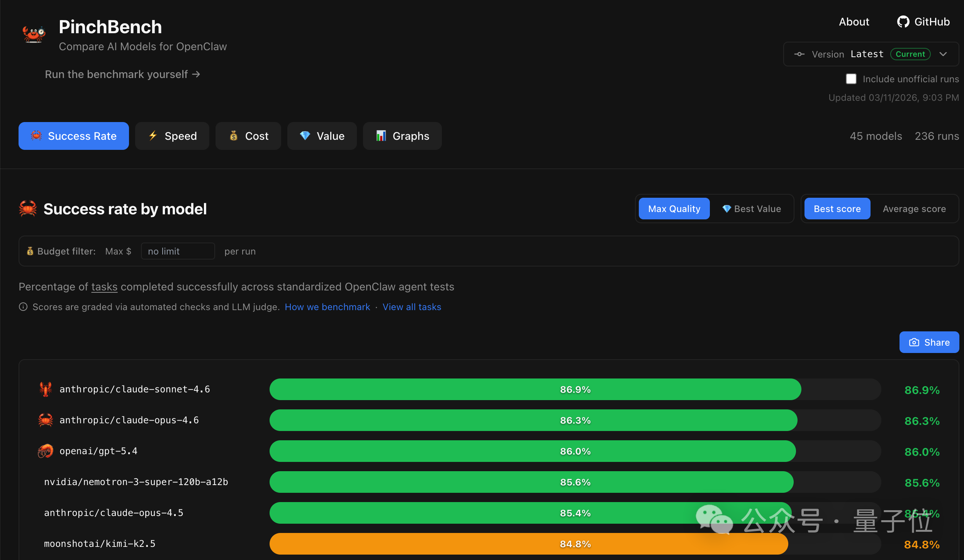Click the shrimp icon beside openai/gpt-5.4
This screenshot has width=964, height=560.
[x=46, y=451]
